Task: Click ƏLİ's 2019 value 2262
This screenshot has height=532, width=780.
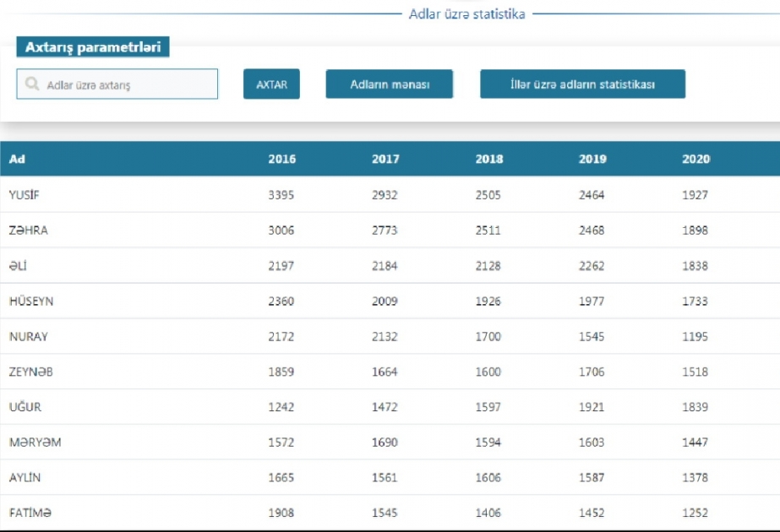Action: (x=592, y=265)
